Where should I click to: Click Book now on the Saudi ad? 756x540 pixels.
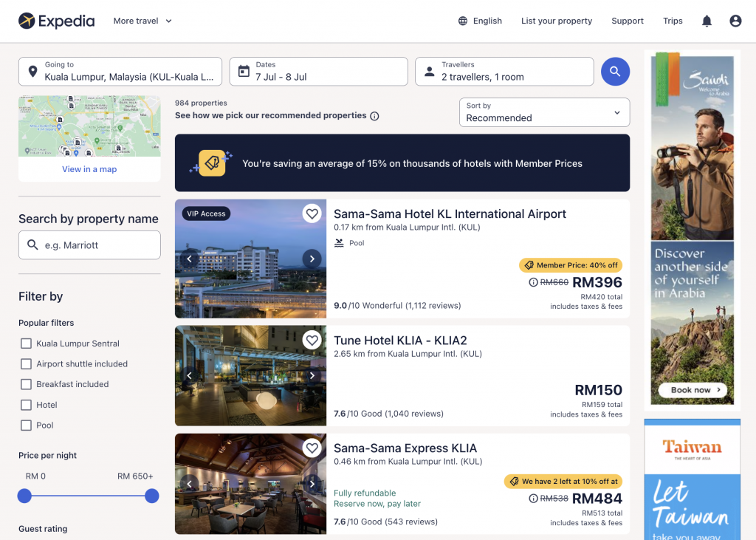(x=692, y=390)
